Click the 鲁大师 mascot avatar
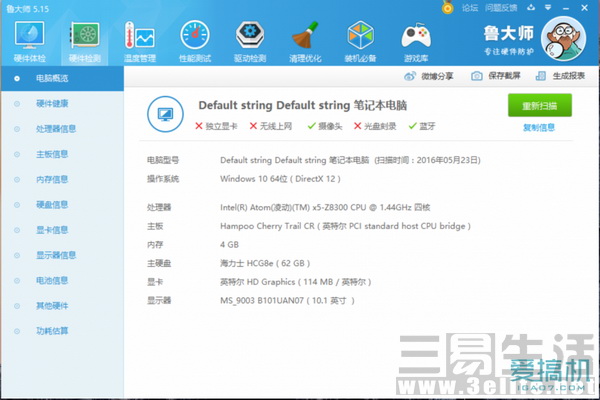 (x=563, y=39)
